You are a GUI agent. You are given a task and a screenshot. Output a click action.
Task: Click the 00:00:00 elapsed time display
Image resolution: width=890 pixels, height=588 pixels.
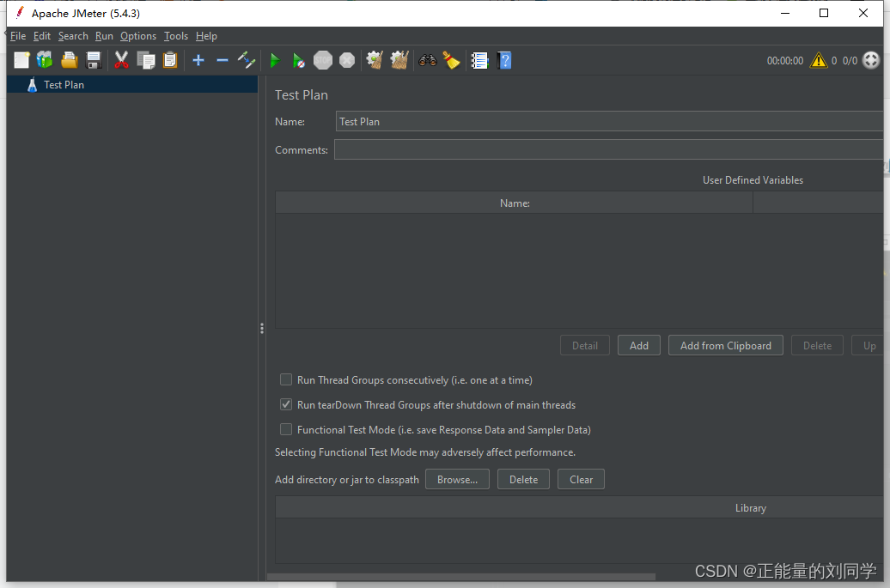(x=785, y=61)
